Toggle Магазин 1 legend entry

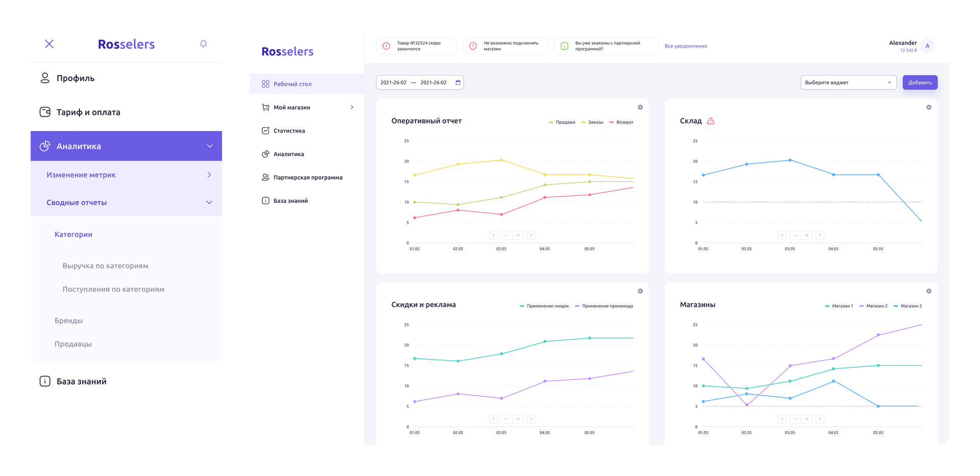(x=839, y=306)
